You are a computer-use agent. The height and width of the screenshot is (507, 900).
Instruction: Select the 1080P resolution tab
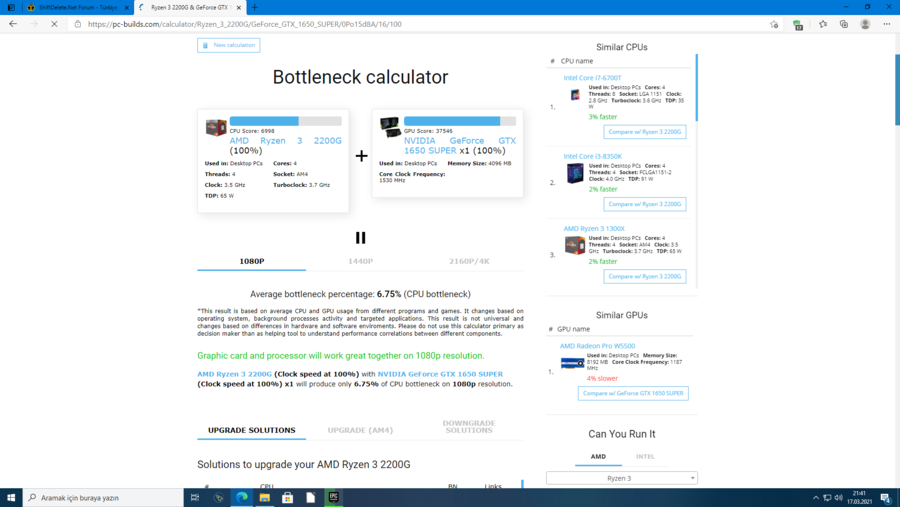click(251, 261)
